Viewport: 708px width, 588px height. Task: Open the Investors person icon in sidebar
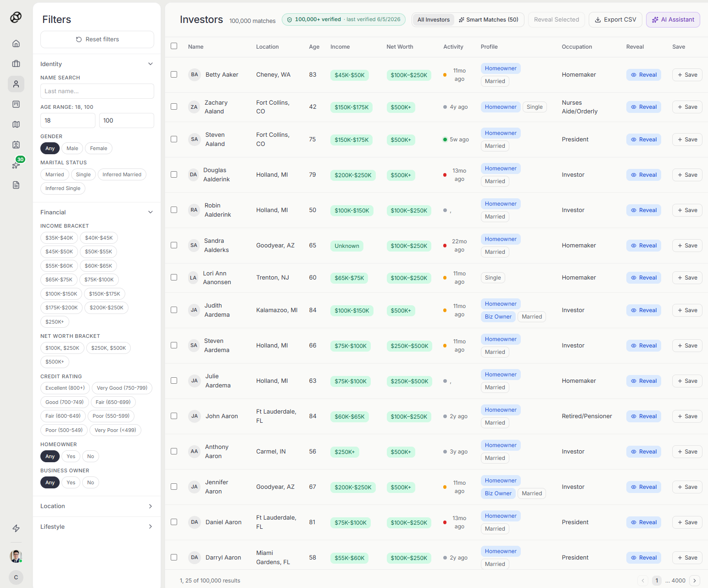point(16,84)
